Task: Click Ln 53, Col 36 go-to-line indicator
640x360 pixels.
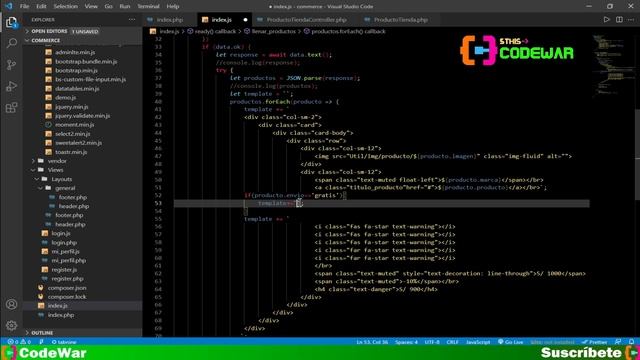Action: [372, 342]
